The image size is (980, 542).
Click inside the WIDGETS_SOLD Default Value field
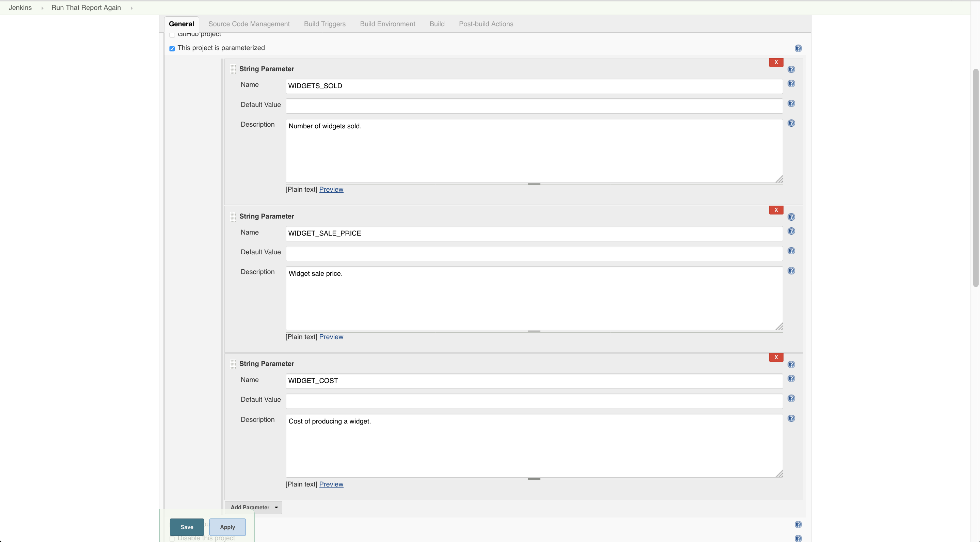click(x=533, y=106)
